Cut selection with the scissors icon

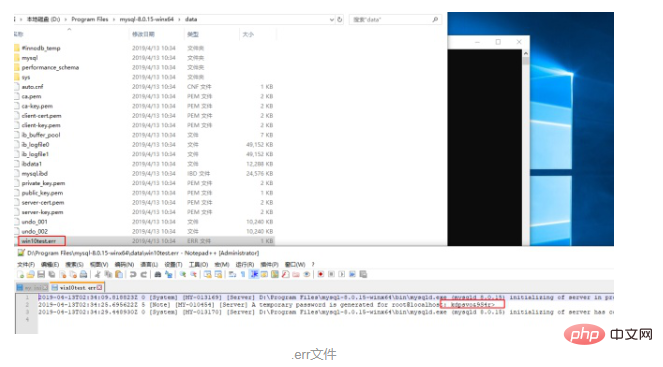coord(98,274)
